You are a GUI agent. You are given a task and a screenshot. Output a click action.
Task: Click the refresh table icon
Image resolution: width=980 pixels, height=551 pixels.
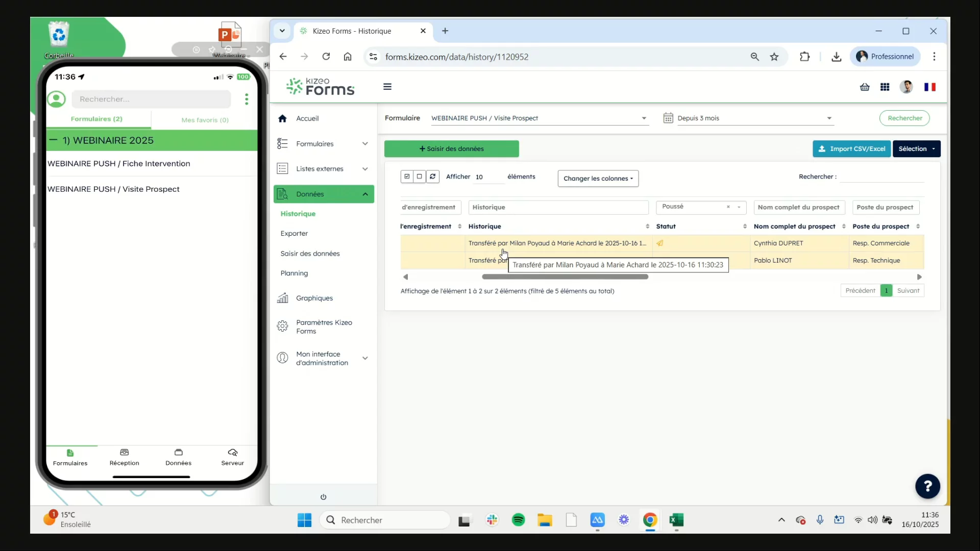click(x=432, y=177)
